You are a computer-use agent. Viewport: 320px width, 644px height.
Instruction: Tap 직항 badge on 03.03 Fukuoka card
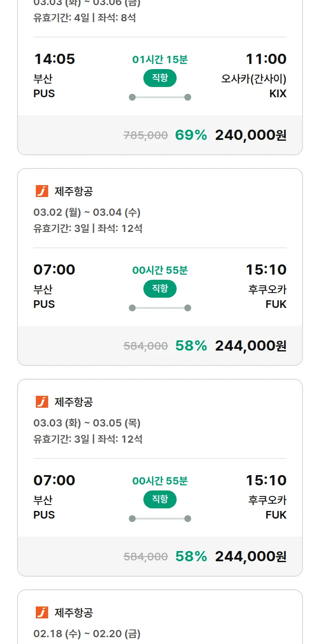coord(160,500)
